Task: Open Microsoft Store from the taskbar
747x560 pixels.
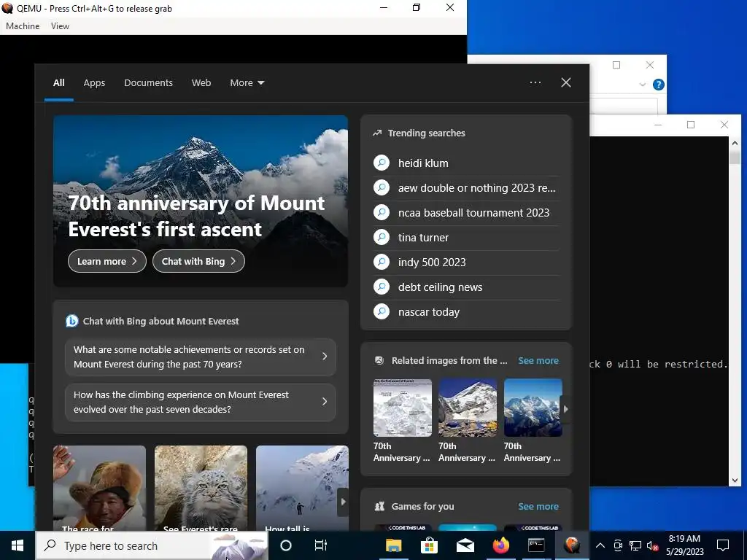Action: [x=429, y=545]
